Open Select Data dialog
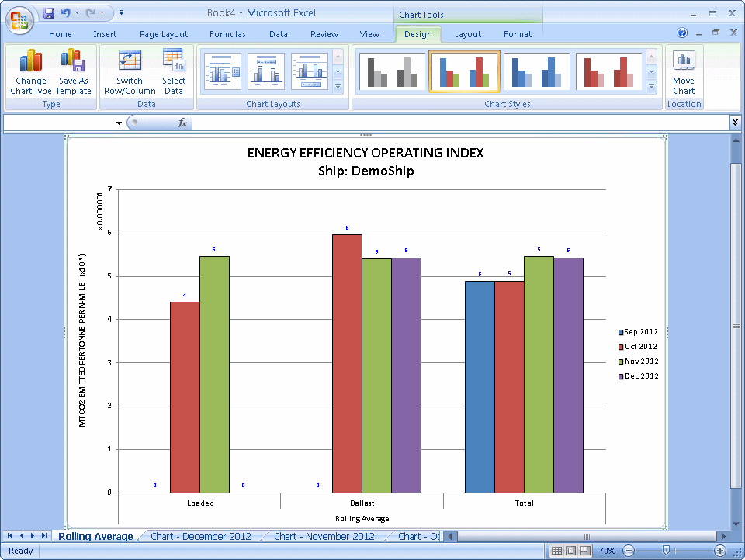745x560 pixels. pyautogui.click(x=173, y=71)
